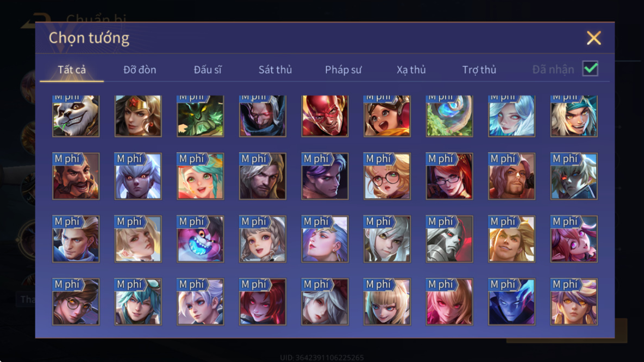
Task: Pick the brown-haired boy with yellow glasses
Action: point(76,302)
